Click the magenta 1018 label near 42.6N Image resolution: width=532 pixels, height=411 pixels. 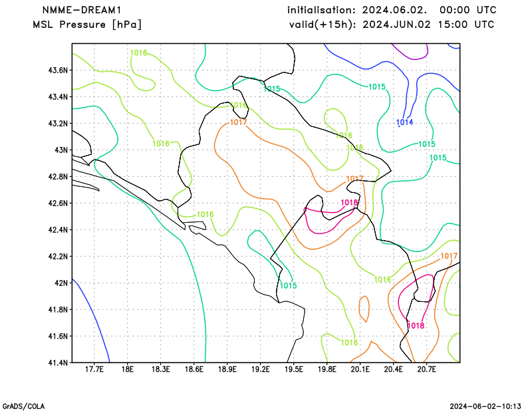click(x=349, y=203)
